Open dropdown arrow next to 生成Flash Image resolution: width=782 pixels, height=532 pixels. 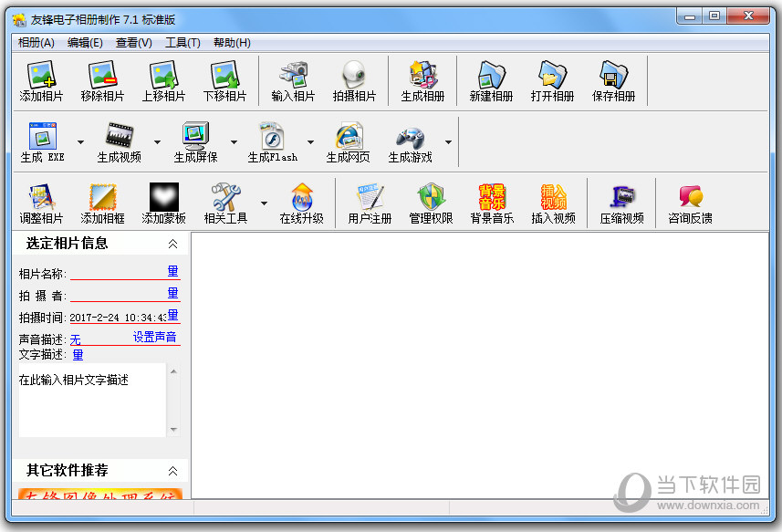tap(311, 142)
